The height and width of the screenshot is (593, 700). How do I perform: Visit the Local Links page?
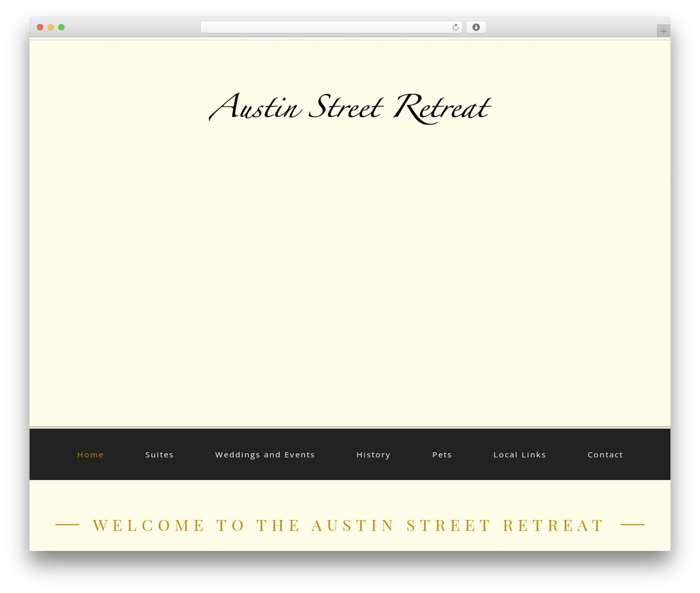520,455
